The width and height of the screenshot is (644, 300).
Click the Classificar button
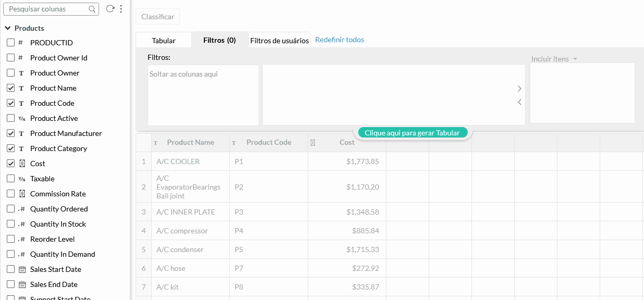click(158, 17)
